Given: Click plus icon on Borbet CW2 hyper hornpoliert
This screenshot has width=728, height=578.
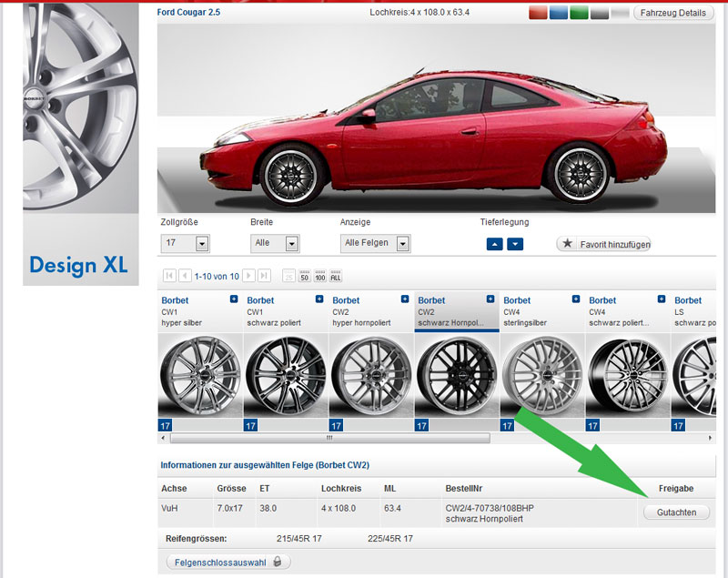Looking at the screenshot, I should 405,299.
